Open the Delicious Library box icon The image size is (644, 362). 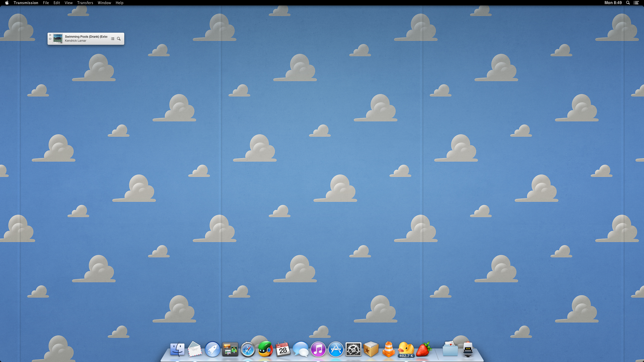(371, 349)
